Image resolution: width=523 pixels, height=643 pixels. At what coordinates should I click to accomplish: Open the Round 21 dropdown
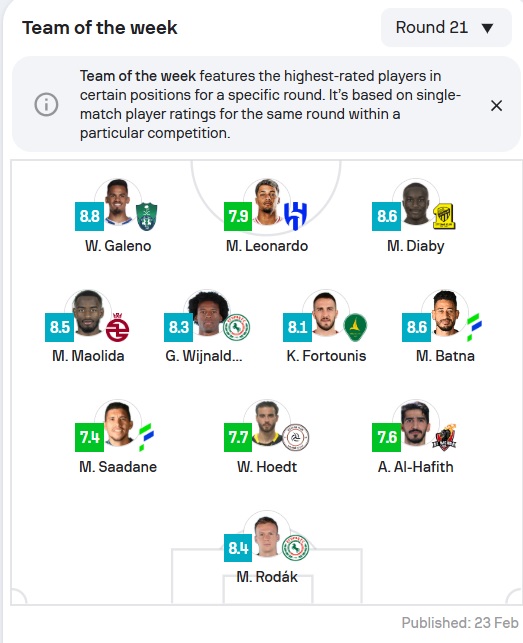pyautogui.click(x=446, y=27)
